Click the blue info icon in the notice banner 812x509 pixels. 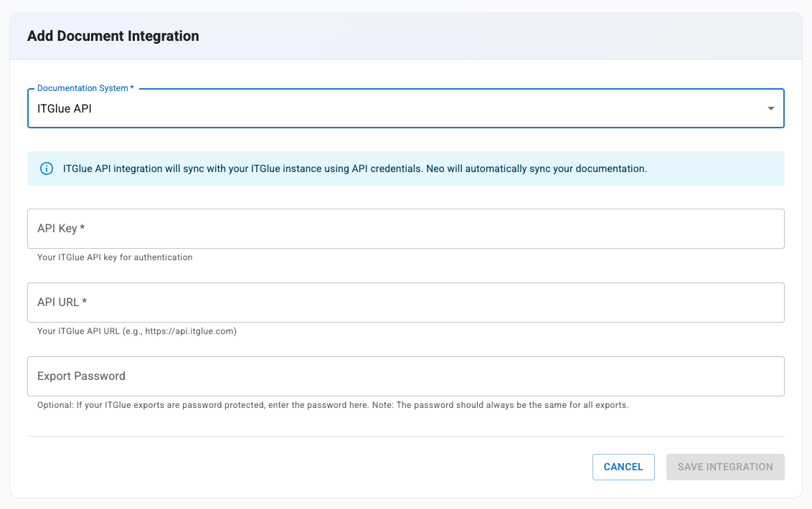[46, 168]
